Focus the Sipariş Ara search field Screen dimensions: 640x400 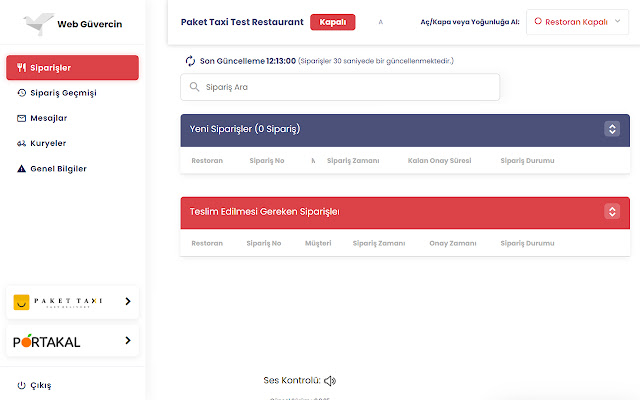[340, 87]
